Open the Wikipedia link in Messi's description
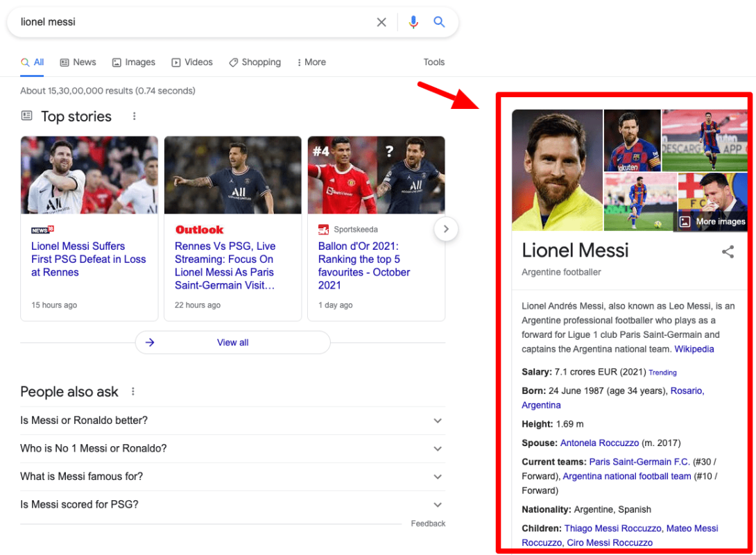 tap(694, 349)
